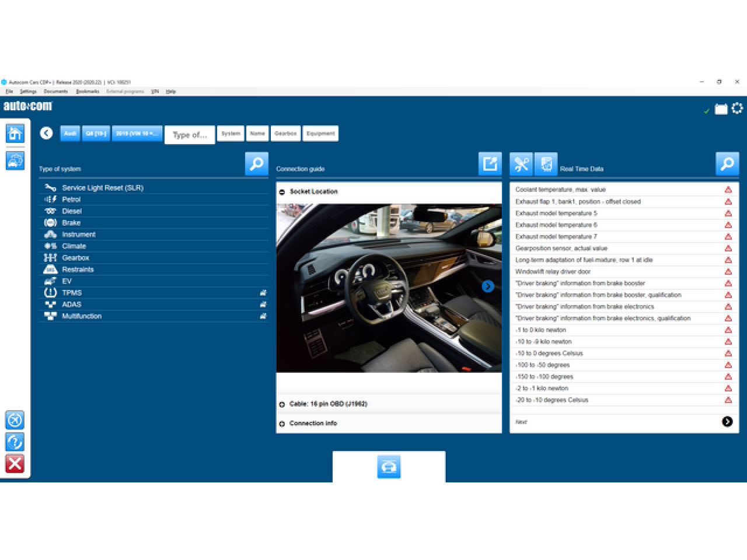Open Connection guide in external window
Viewport: 747px width, 560px height.
[x=490, y=164]
